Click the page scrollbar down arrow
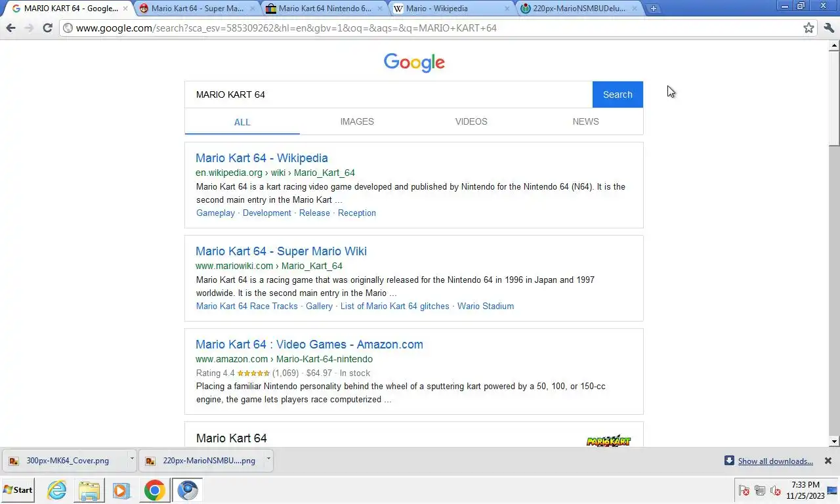The height and width of the screenshot is (504, 840). (x=834, y=442)
